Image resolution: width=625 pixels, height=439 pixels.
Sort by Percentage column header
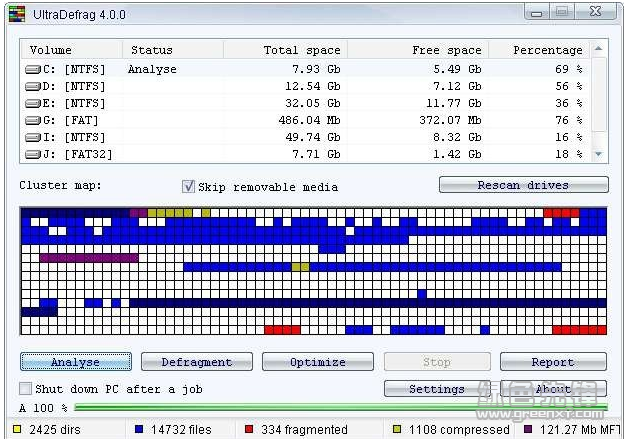pos(539,50)
